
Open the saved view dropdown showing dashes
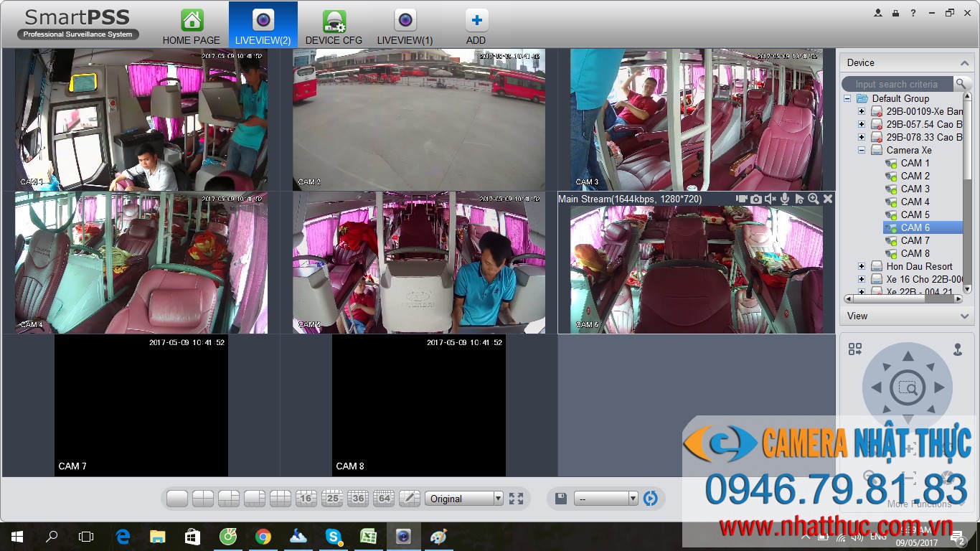click(x=606, y=499)
